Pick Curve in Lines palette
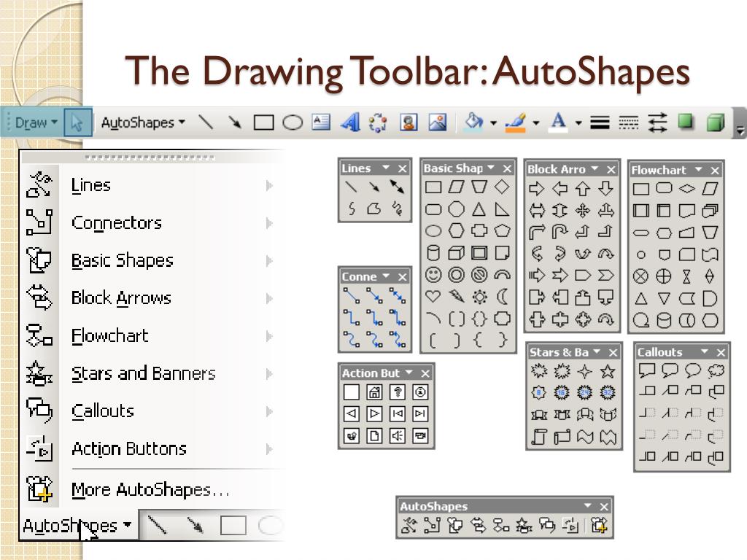 [x=352, y=208]
